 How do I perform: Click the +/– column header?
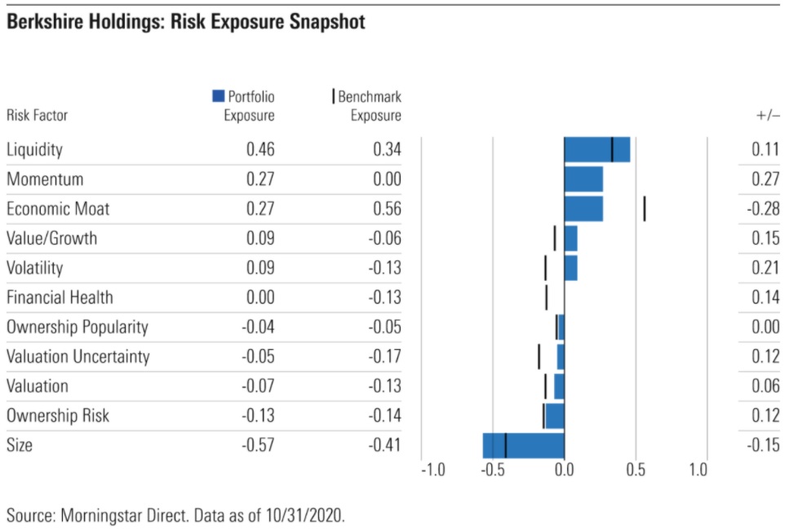pyautogui.click(x=768, y=116)
